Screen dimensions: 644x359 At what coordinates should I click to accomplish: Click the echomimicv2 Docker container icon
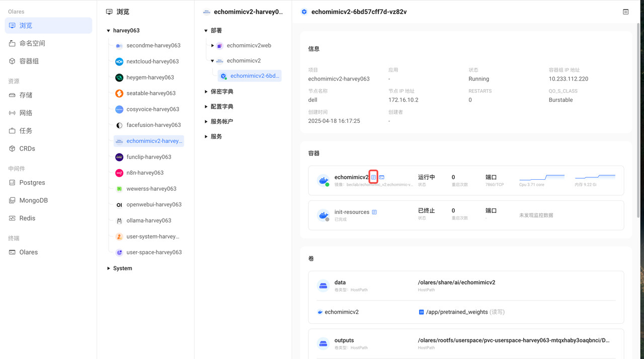pyautogui.click(x=323, y=180)
